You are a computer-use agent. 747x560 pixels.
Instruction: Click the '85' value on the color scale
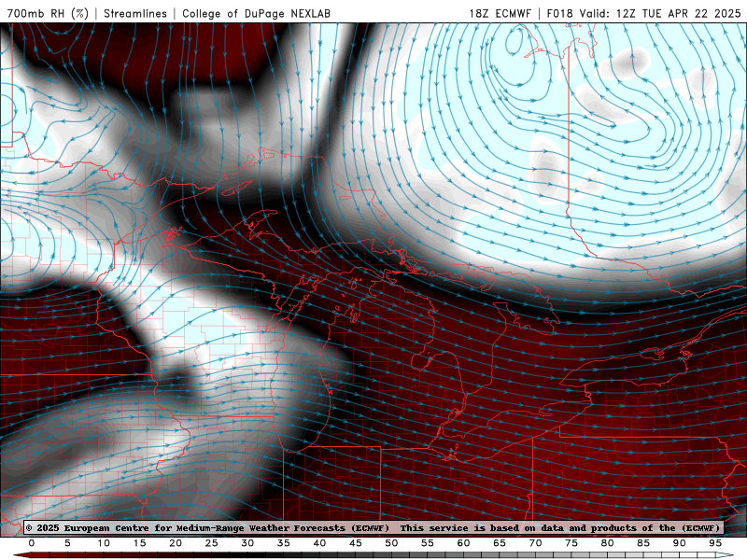pyautogui.click(x=643, y=543)
